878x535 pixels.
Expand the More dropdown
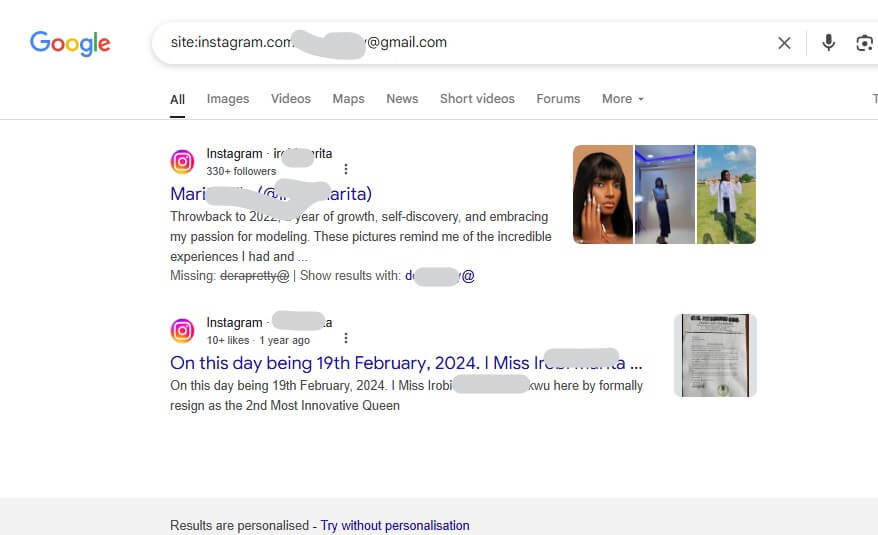click(622, 99)
